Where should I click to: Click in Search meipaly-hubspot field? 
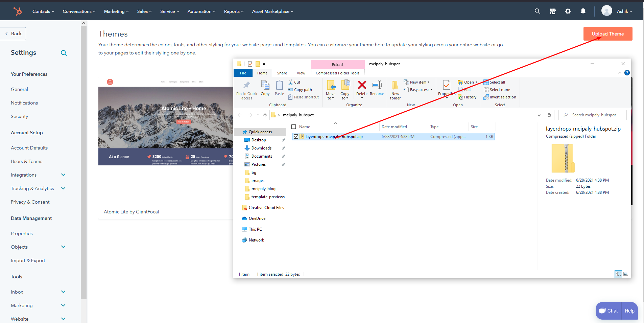[593, 115]
